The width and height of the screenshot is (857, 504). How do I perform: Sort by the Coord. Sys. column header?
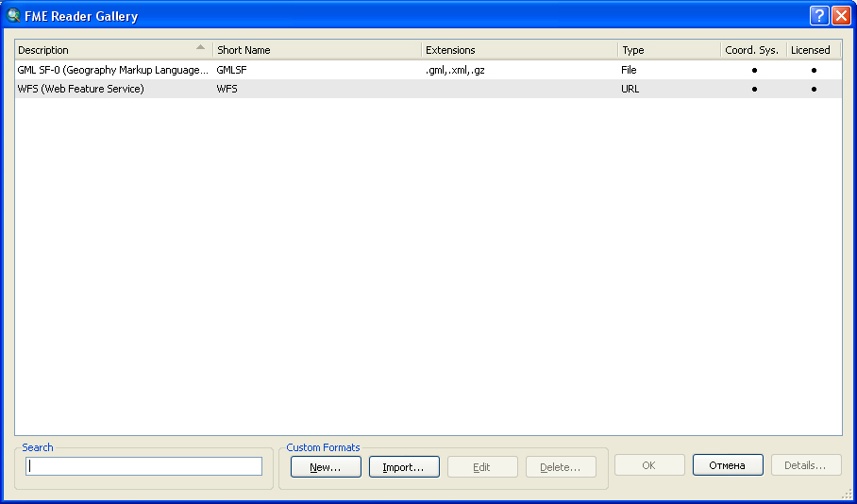[754, 50]
